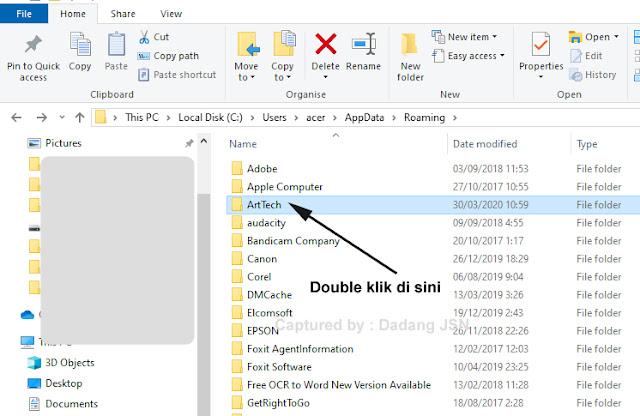Go up one folder level
Image resolution: width=640 pixels, height=416 pixels.
click(80, 118)
